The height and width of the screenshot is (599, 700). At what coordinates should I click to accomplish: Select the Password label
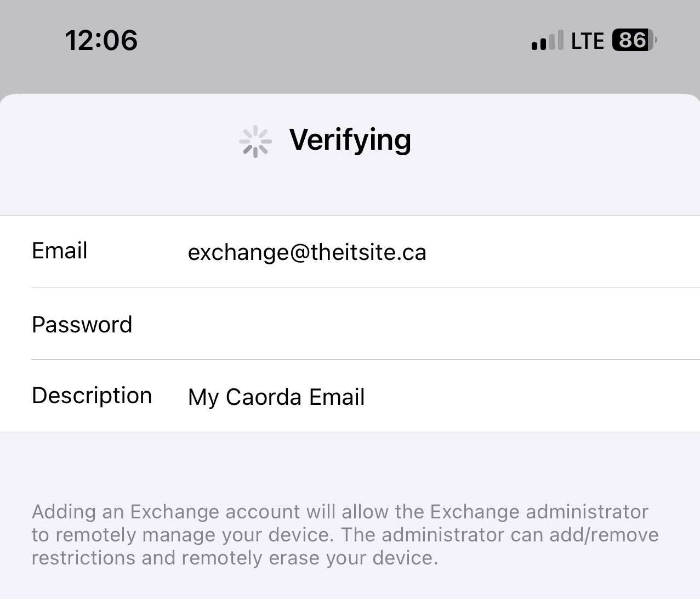point(82,325)
